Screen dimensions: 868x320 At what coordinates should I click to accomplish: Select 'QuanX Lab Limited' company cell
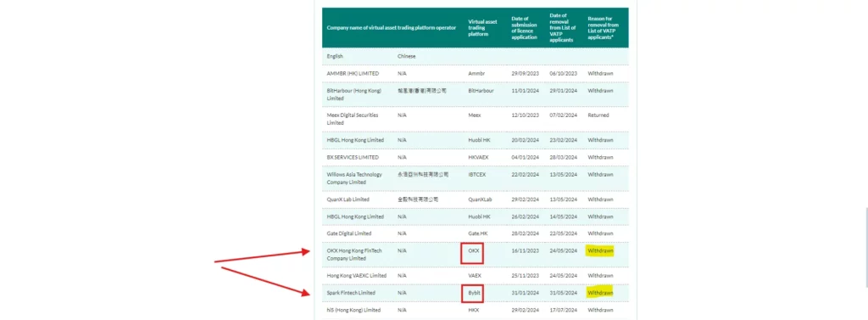click(x=348, y=199)
